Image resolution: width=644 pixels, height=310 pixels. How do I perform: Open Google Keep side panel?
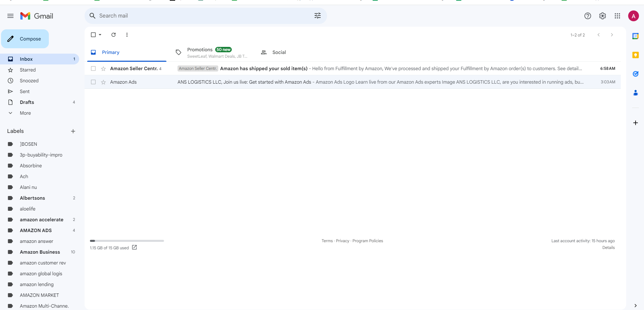(636, 55)
